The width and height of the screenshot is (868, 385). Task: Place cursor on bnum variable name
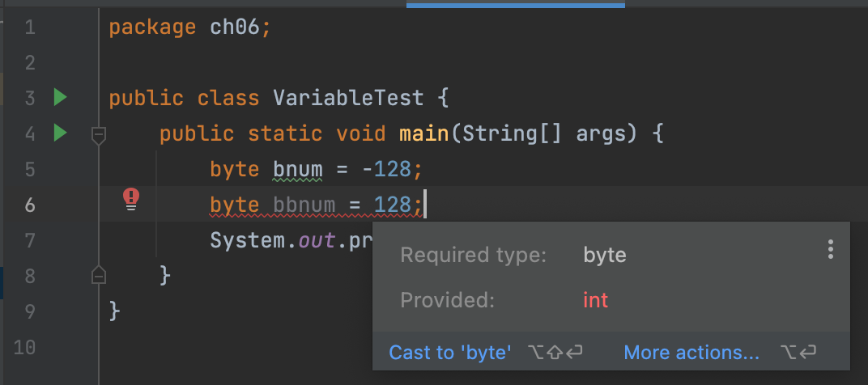(298, 169)
